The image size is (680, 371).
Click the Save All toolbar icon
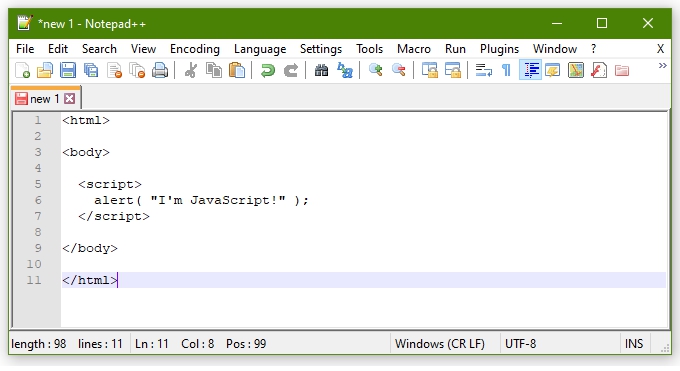pyautogui.click(x=91, y=70)
